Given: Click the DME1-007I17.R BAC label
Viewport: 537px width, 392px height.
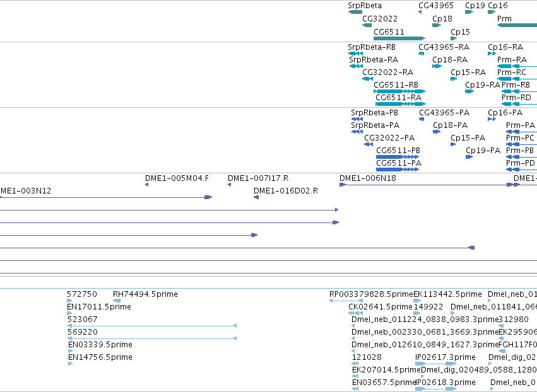Looking at the screenshot, I should tap(258, 178).
